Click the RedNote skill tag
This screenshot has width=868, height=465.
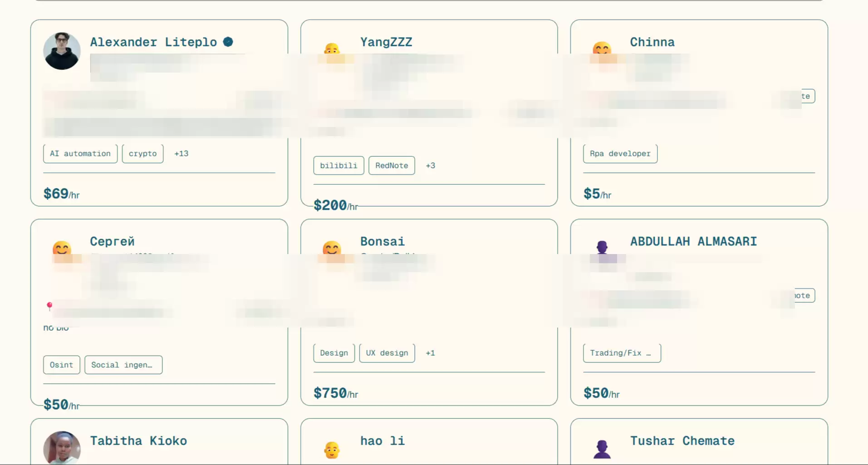coord(392,166)
